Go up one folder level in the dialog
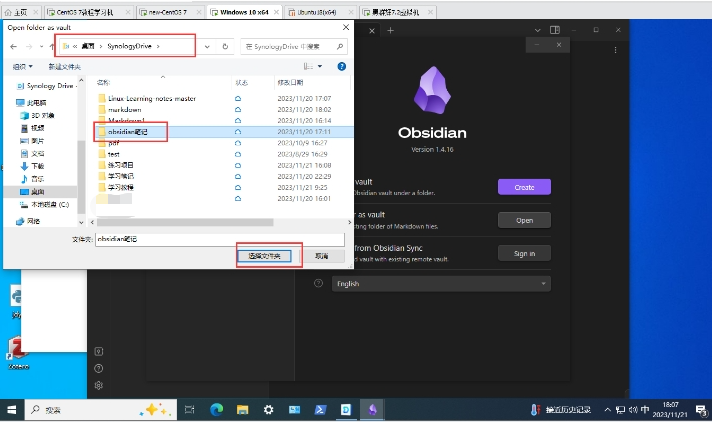 coord(52,46)
